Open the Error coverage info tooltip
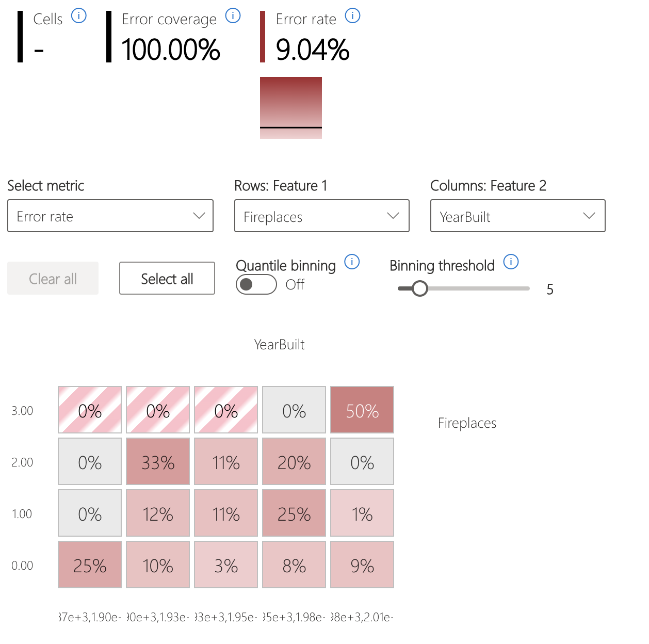Screen dimensions: 649x644 coord(233,15)
